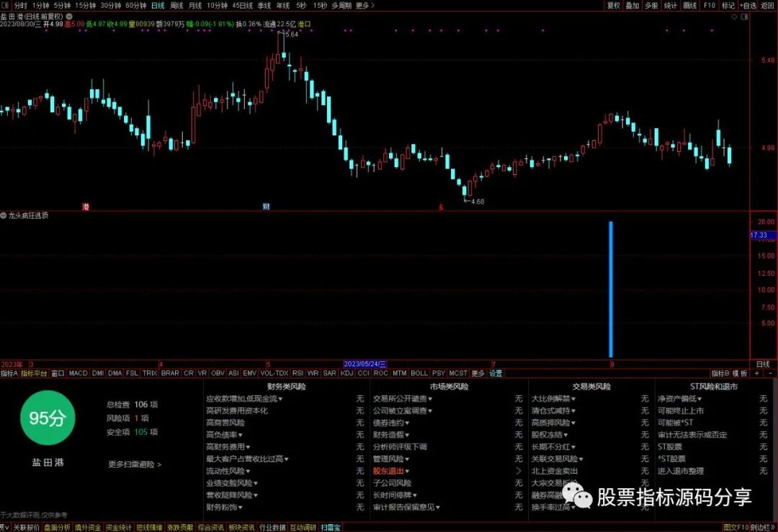The width and height of the screenshot is (778, 532).
Task: Expand 流动性风险 risk item
Action: click(228, 471)
